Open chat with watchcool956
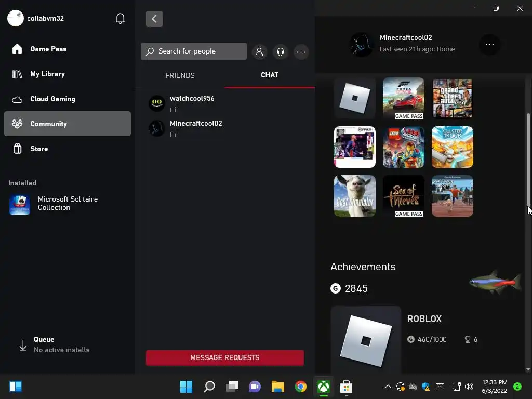This screenshot has height=399, width=532. [x=225, y=103]
